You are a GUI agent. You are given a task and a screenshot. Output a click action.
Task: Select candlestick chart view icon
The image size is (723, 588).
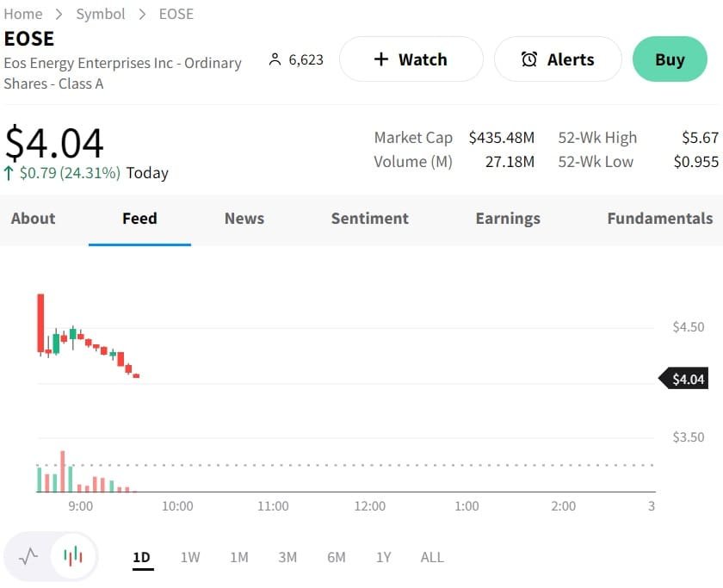(x=74, y=556)
